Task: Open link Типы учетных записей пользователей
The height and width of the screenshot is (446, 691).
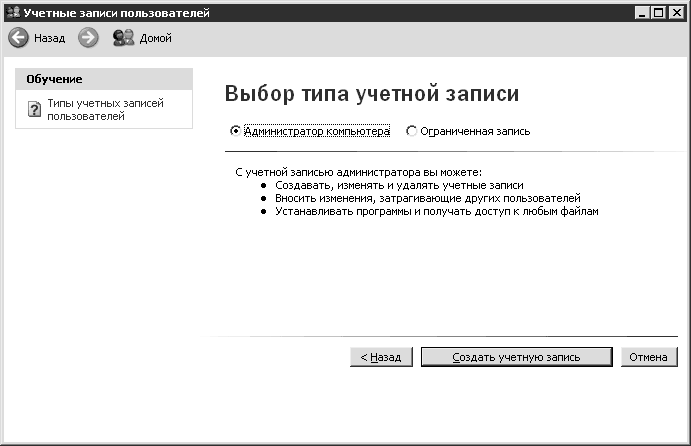Action: point(105,109)
